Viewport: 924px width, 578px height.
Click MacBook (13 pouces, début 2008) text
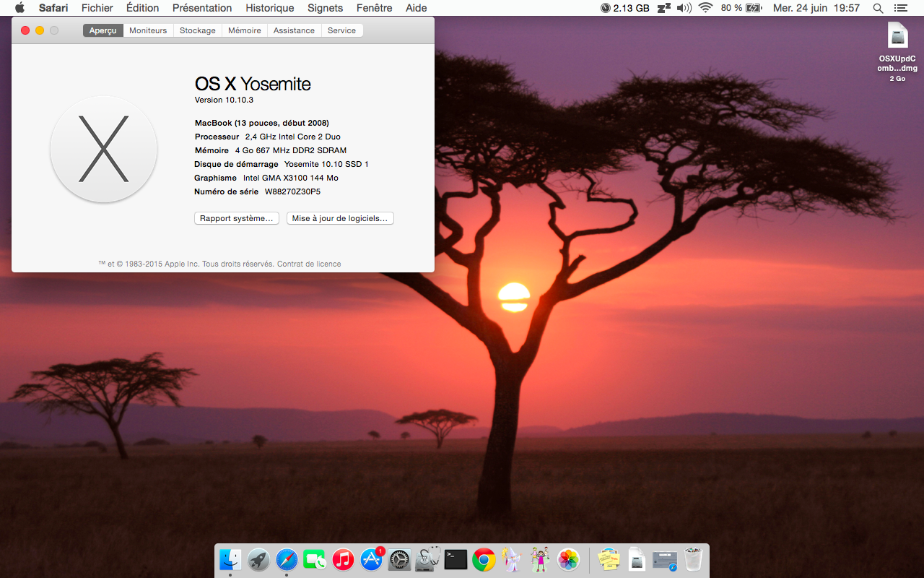[x=262, y=123]
